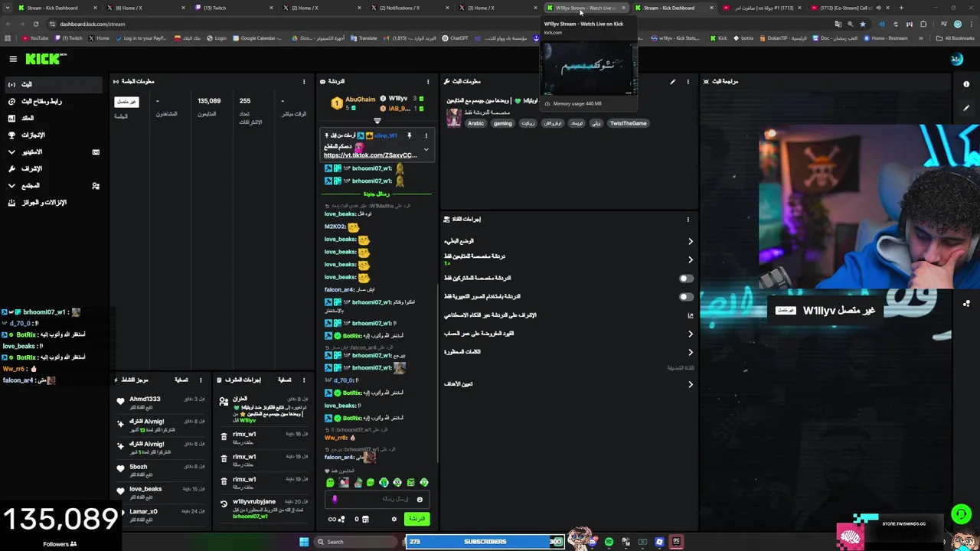This screenshot has height=551, width=980.
Task: Click the chat message input field
Action: click(377, 499)
